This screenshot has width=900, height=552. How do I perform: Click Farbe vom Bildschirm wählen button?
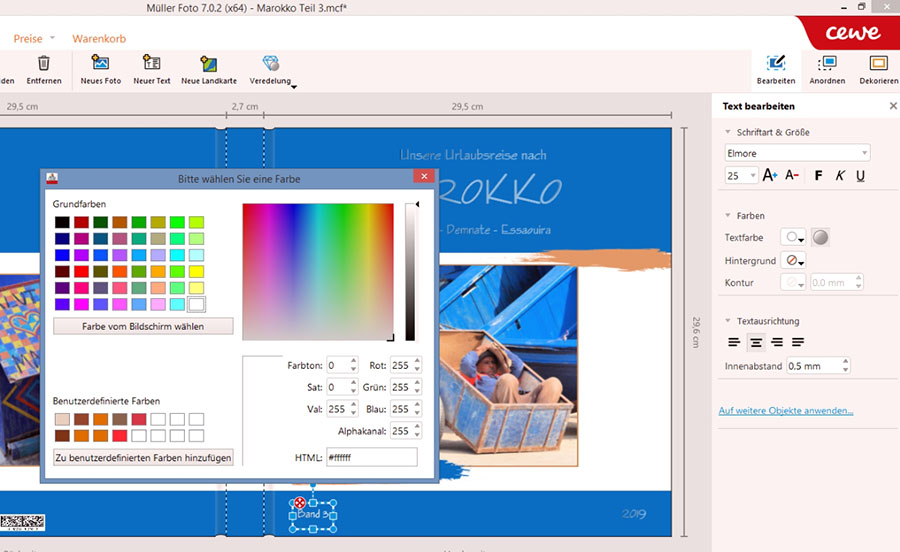pyautogui.click(x=143, y=326)
